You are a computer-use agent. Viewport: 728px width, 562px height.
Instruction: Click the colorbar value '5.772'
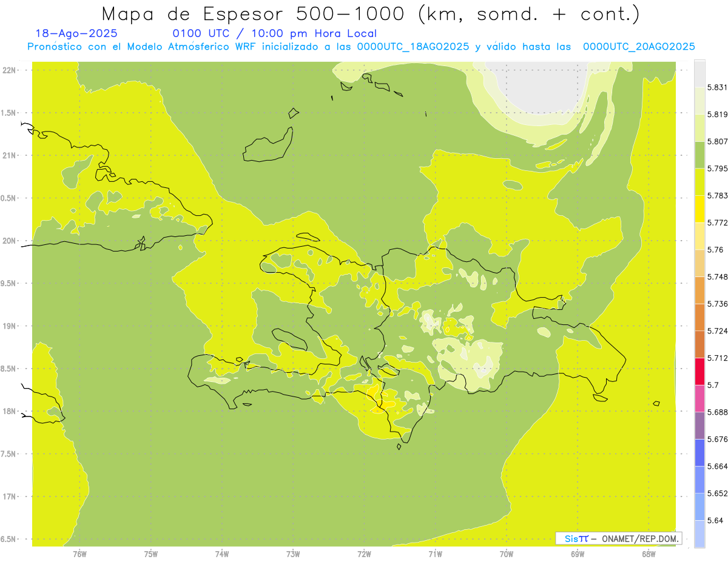[717, 222]
